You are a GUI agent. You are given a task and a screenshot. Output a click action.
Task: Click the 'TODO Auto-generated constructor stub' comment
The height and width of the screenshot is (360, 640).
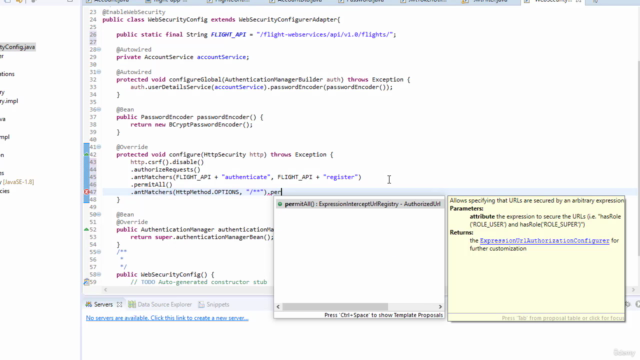tap(199, 282)
